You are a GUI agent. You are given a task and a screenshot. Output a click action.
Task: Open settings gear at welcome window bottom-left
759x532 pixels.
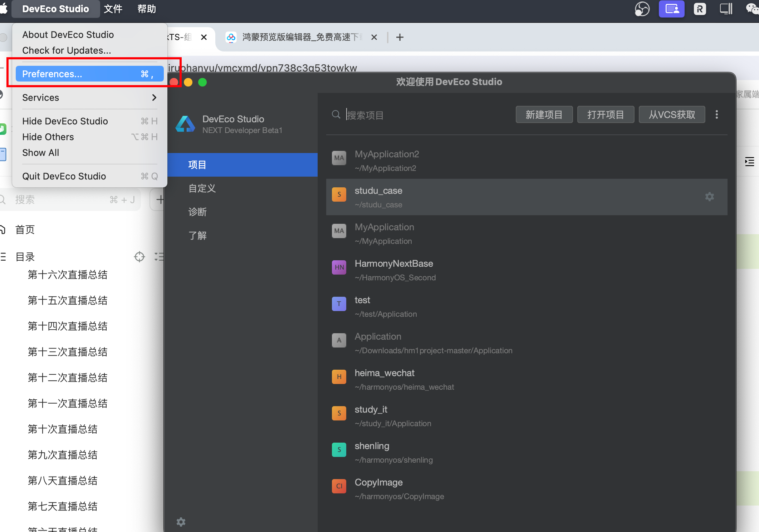coord(181,522)
